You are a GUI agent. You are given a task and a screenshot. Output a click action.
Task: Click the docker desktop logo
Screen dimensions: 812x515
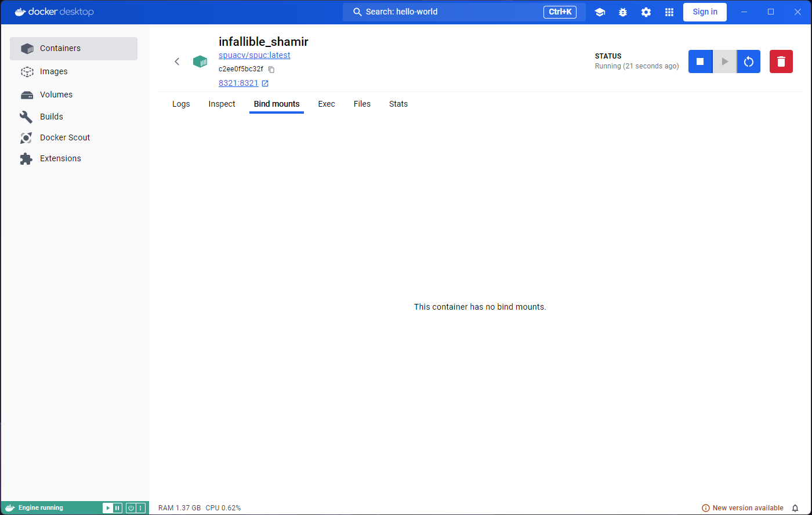pos(54,12)
